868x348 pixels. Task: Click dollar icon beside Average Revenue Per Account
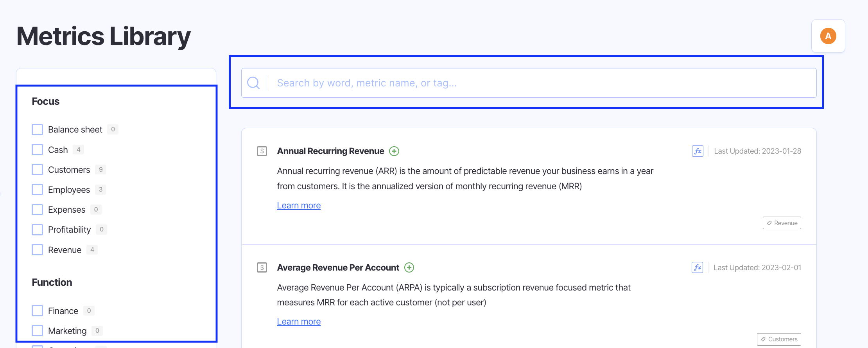[262, 267]
